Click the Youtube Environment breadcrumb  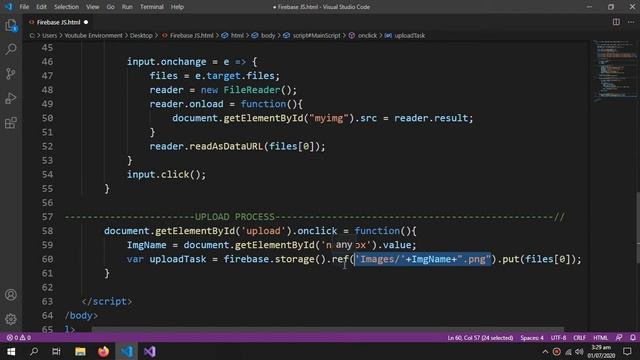[93, 36]
